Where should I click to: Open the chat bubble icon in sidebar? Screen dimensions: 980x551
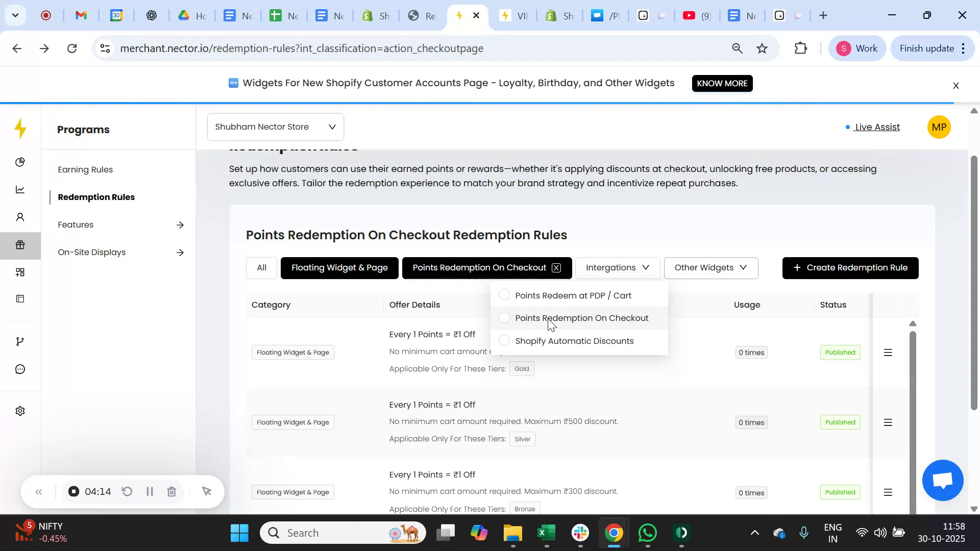pos(20,369)
